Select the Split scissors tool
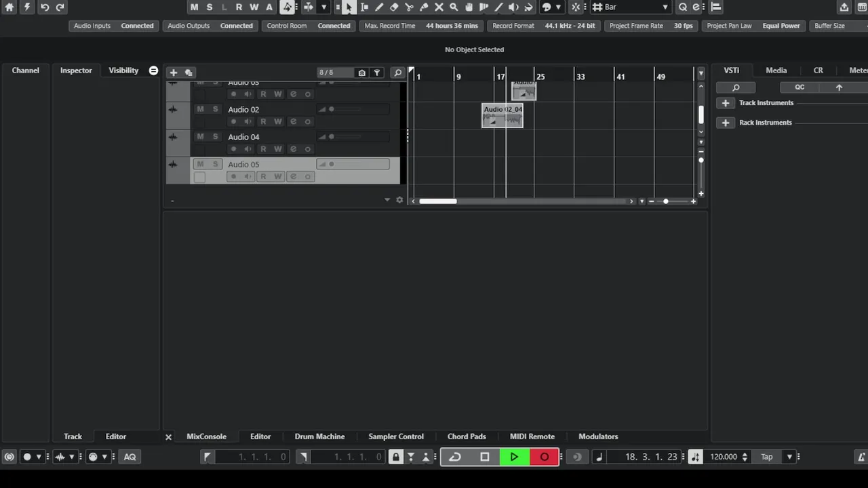 (409, 7)
